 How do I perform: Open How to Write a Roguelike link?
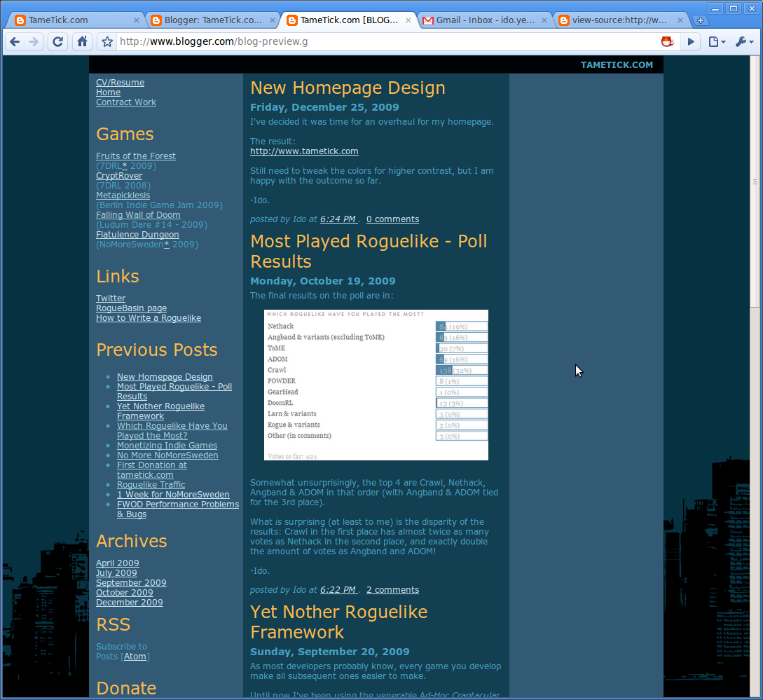click(149, 318)
